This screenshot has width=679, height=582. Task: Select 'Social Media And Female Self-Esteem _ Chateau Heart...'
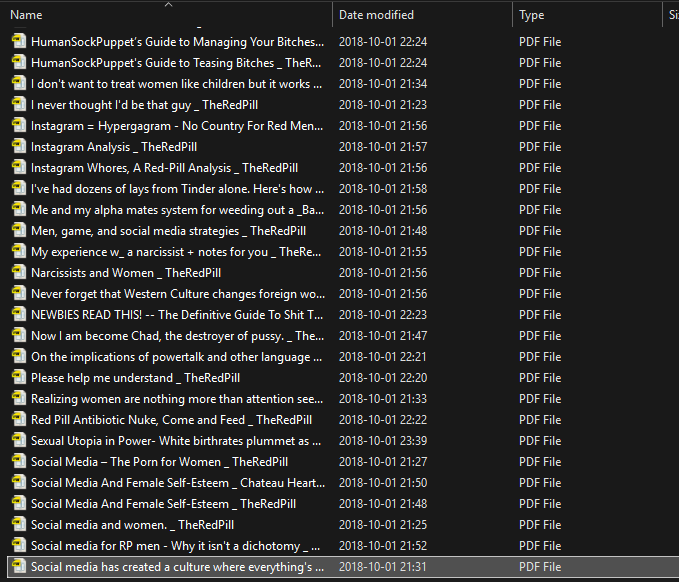pyautogui.click(x=178, y=483)
